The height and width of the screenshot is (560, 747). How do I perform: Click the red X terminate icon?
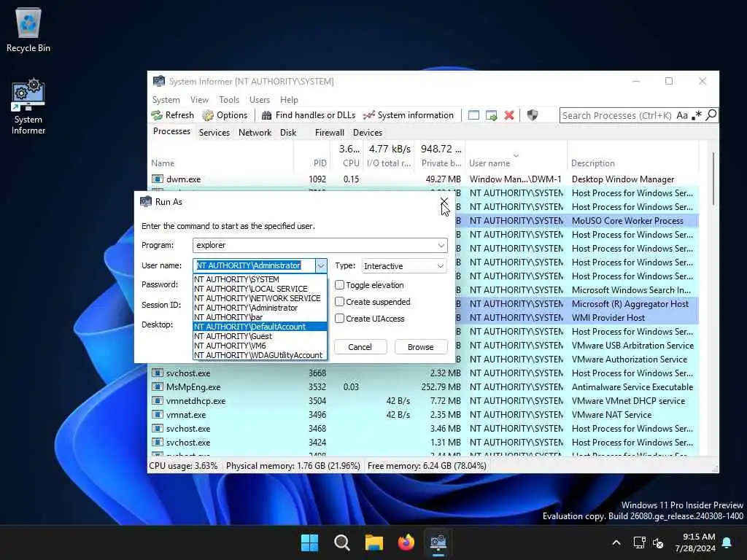point(508,115)
